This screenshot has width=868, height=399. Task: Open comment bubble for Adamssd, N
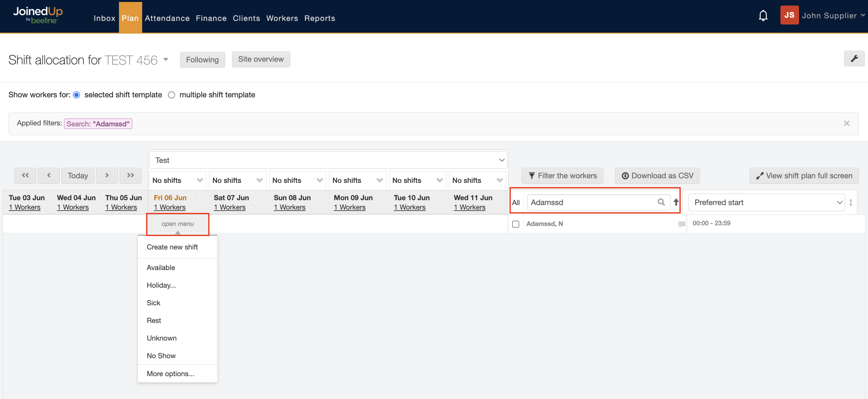[x=681, y=224]
